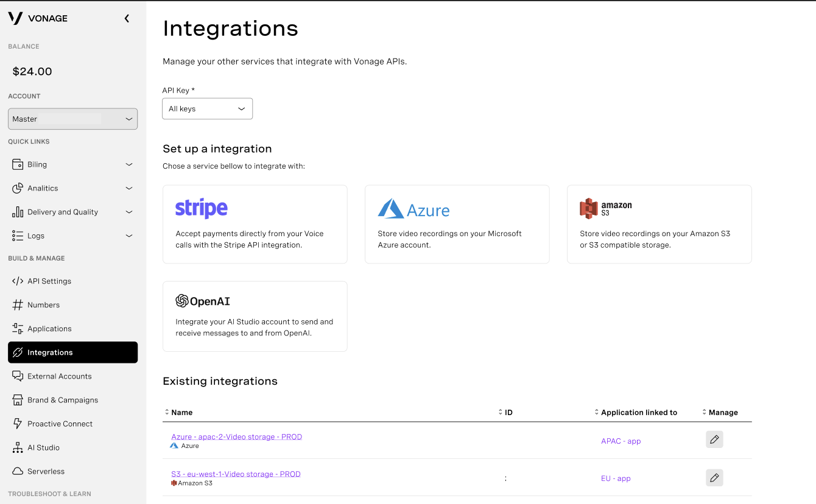
Task: Click the Numbers hash icon in sidebar
Action: [18, 305]
